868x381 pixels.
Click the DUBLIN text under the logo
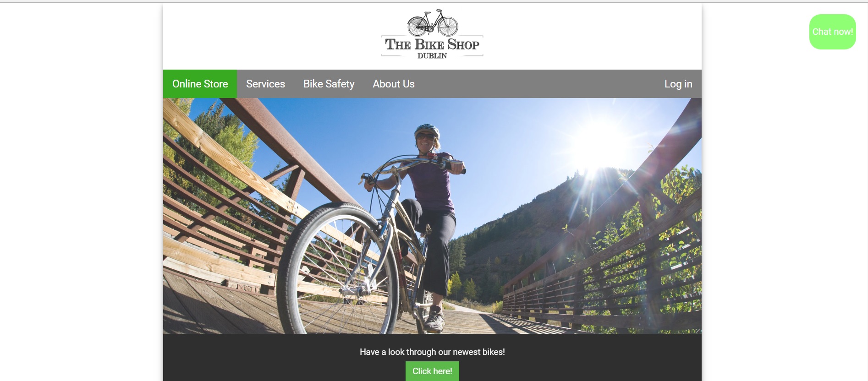432,56
